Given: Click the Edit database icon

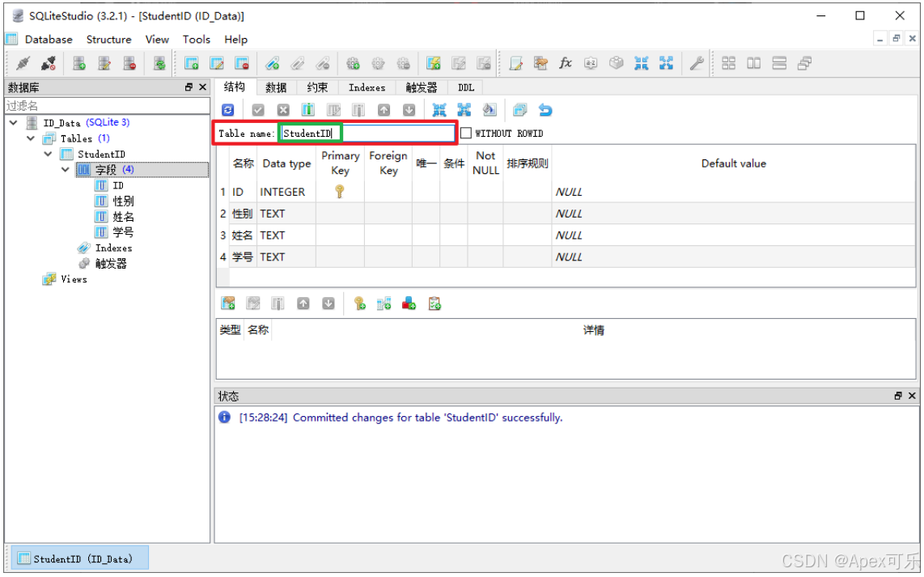Looking at the screenshot, I should click(x=104, y=63).
